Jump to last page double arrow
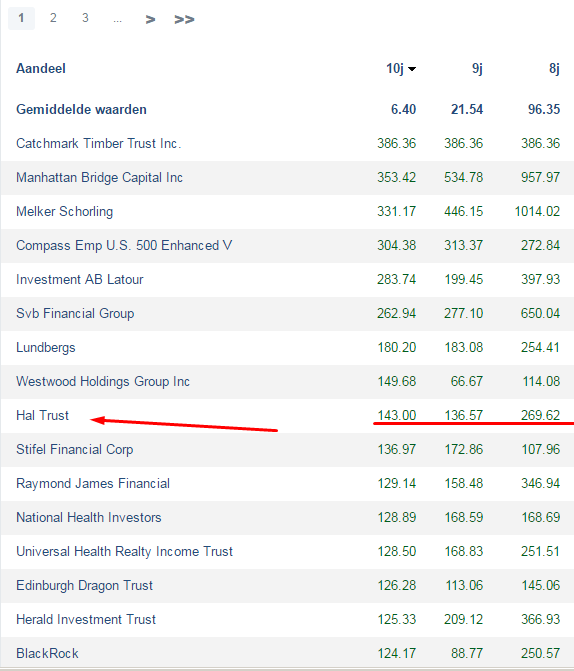The width and height of the screenshot is (574, 671). pos(184,19)
